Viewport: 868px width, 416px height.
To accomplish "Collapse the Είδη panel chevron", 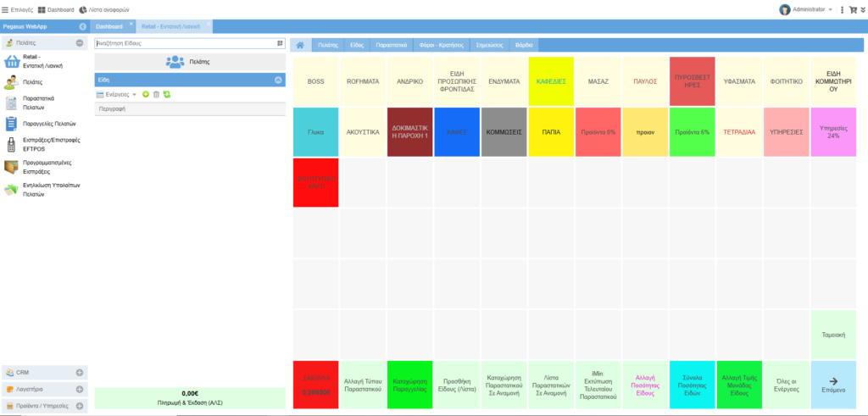I will [278, 80].
